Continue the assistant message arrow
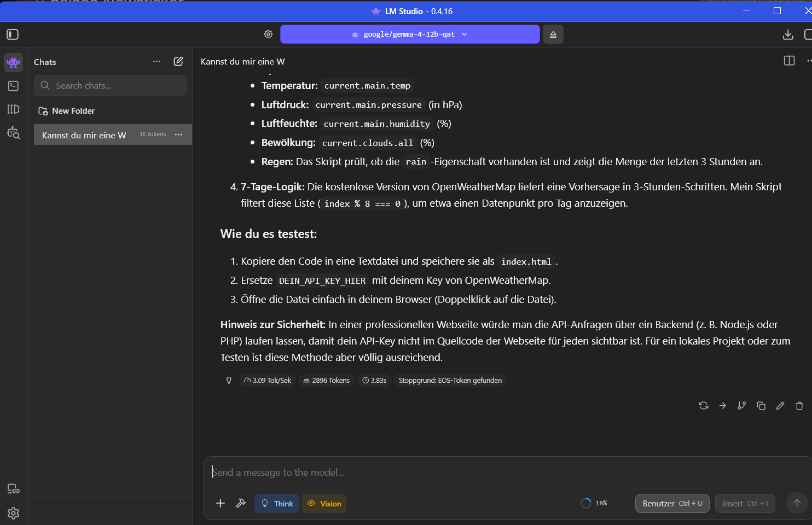 [723, 406]
